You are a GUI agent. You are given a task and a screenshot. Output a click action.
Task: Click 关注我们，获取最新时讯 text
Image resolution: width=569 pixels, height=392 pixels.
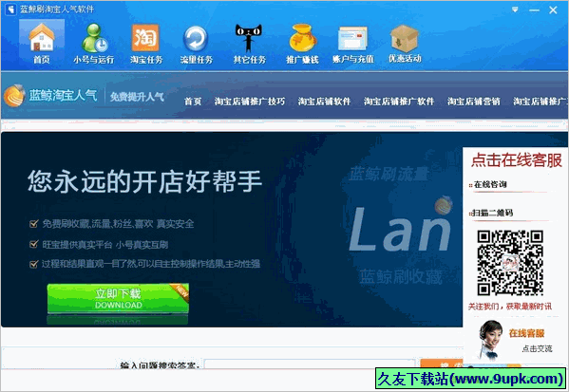[x=509, y=307]
